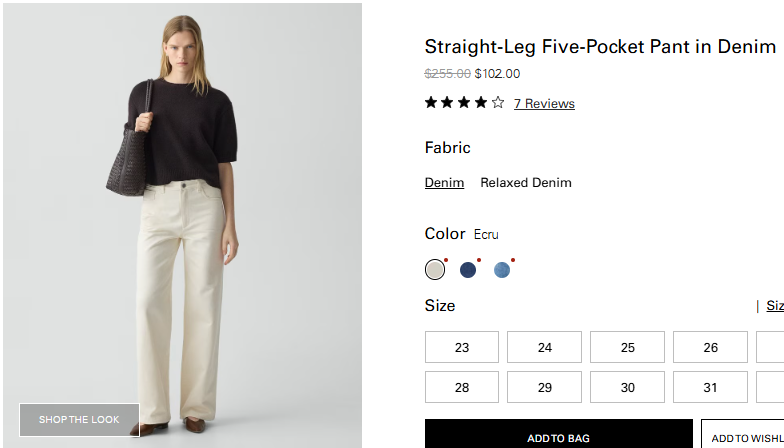
Task: Click the Add to Bag button
Action: [558, 437]
